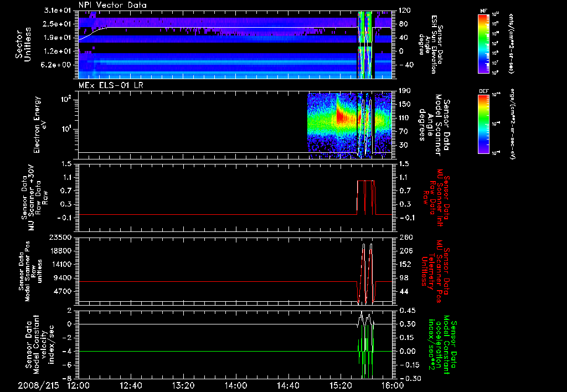The height and width of the screenshot is (392, 567).
Task: Click the 190 scanner angle tick label
Action: 405,91
